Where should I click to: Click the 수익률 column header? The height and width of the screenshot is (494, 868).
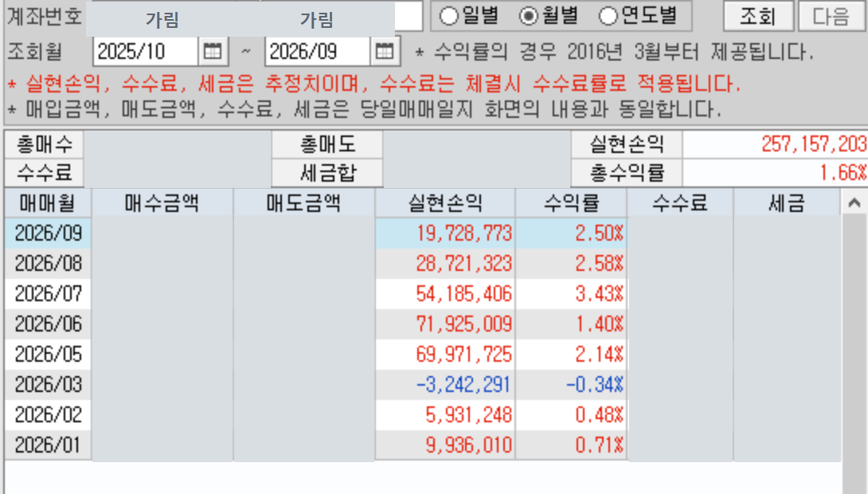point(571,202)
